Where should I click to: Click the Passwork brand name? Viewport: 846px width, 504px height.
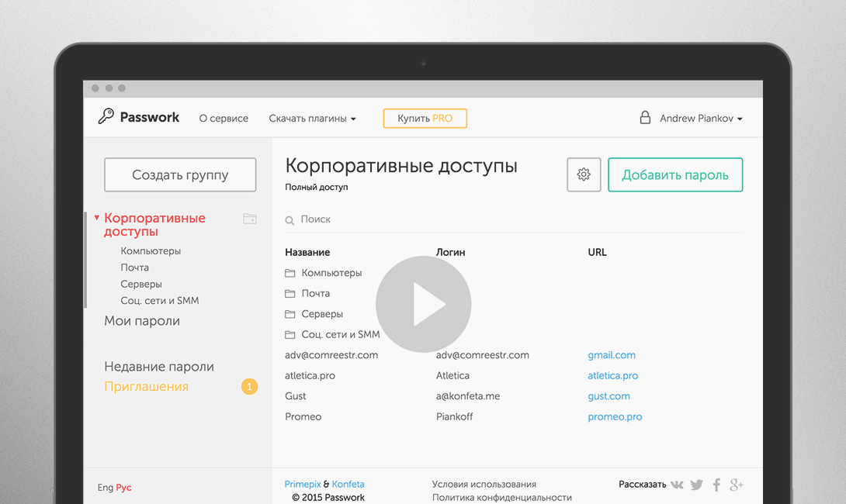click(150, 117)
